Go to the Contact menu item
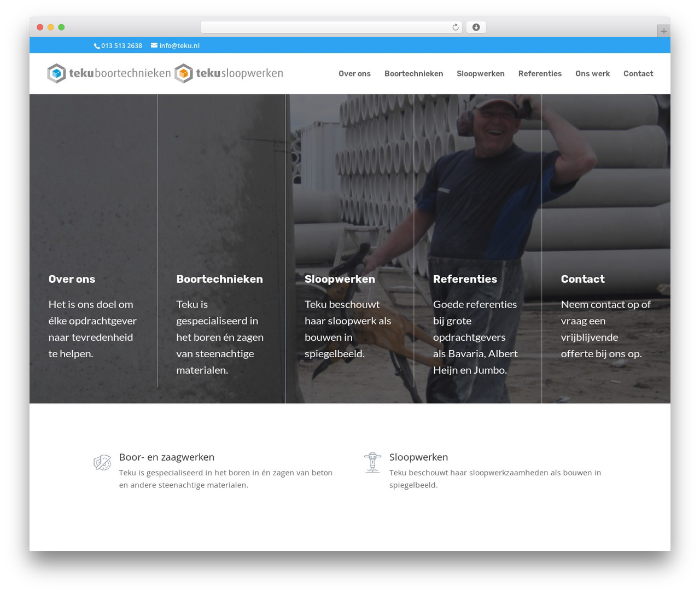The image size is (700, 593). 638,74
